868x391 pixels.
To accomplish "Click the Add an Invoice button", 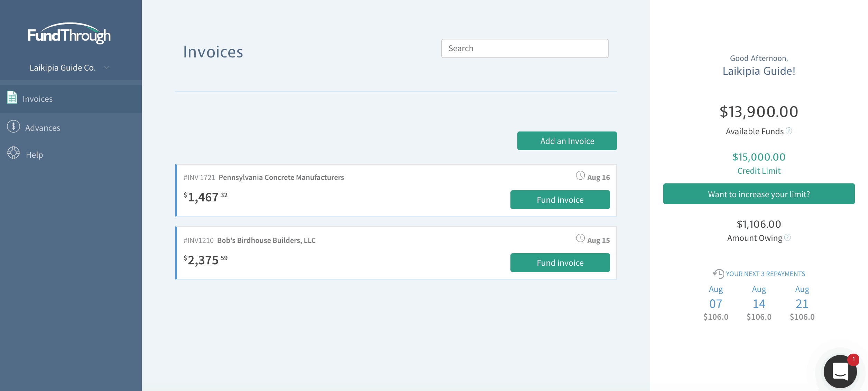I will tap(567, 141).
